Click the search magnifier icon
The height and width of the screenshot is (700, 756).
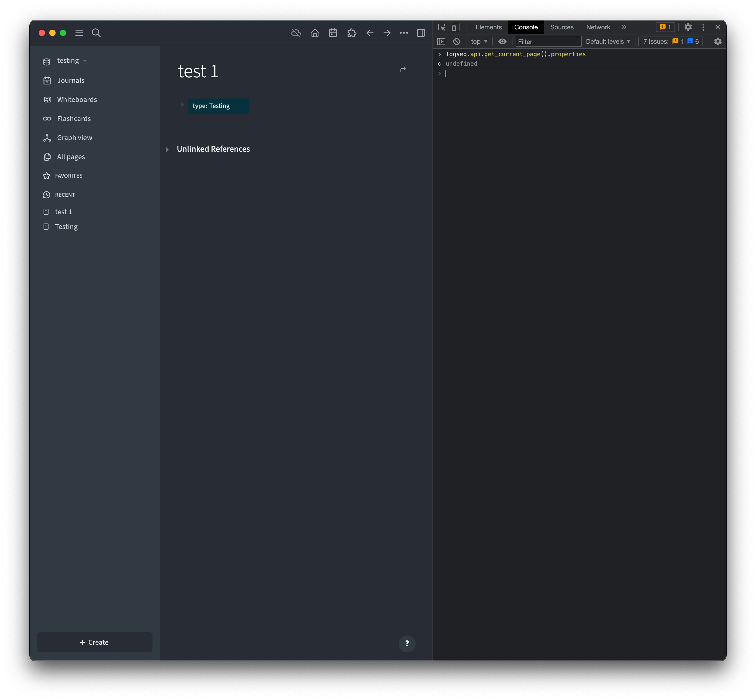(x=96, y=33)
